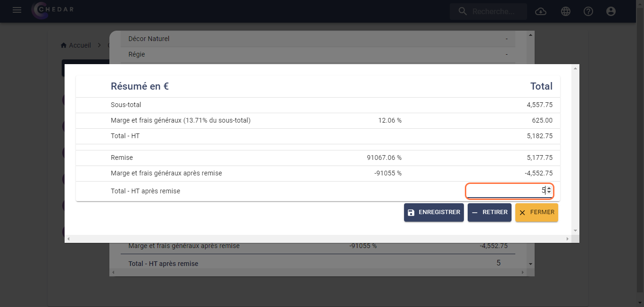Viewport: 644px width, 307px height.
Task: Select the Décor Naturel row in background
Action: (x=318, y=39)
